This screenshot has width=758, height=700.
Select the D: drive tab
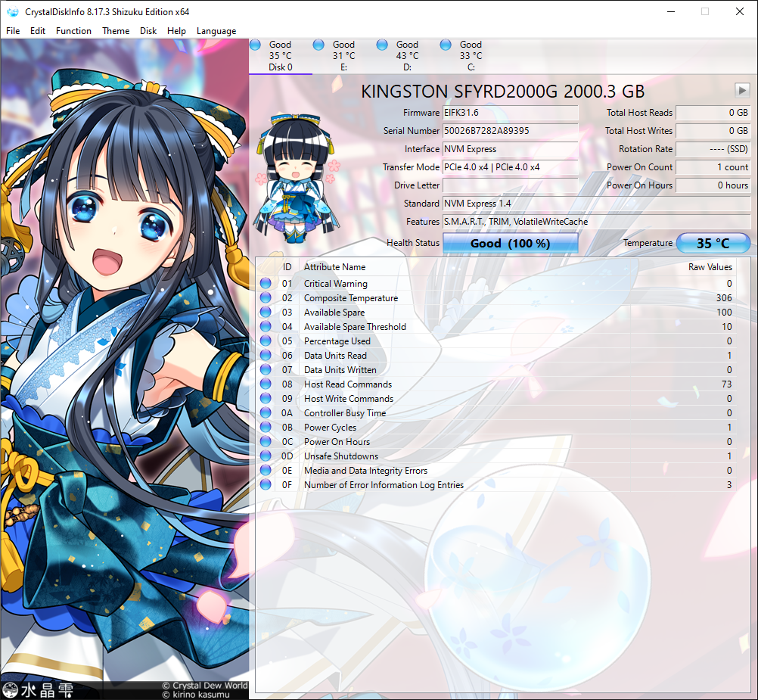407,56
